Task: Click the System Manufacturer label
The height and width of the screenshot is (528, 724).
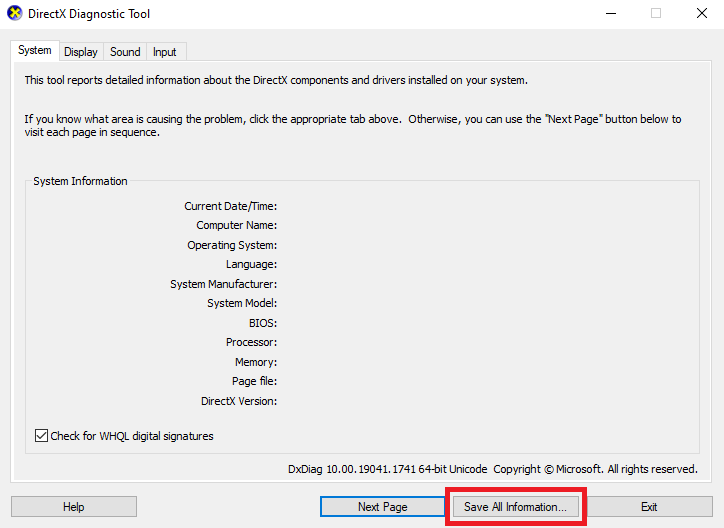Action: [x=223, y=284]
